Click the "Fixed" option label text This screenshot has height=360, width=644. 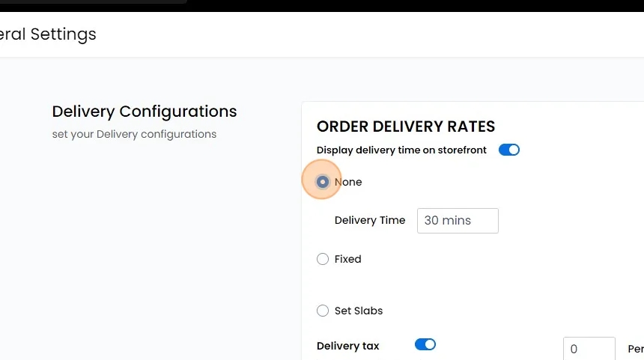[348, 259]
